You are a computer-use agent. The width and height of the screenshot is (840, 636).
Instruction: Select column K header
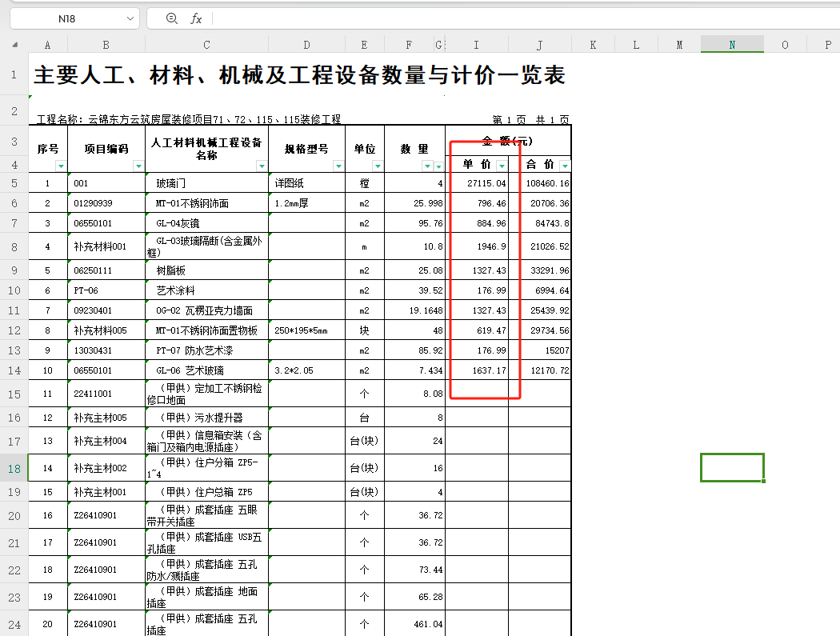click(x=593, y=45)
